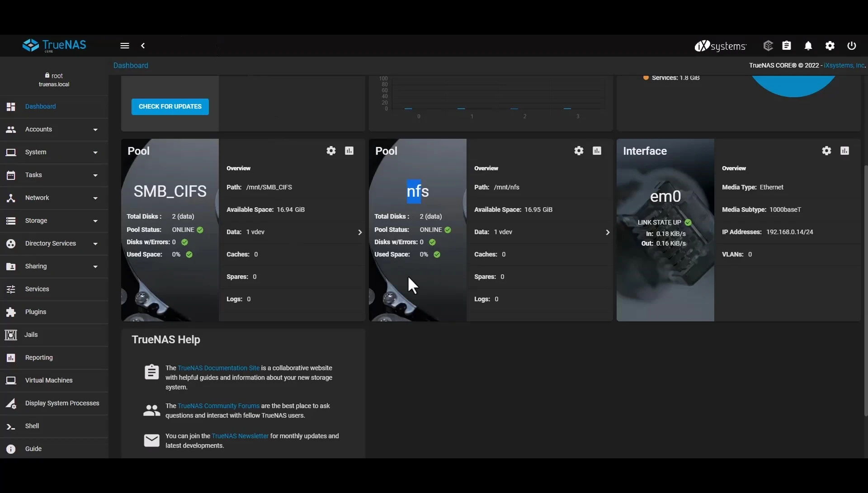The image size is (868, 493).
Task: Open nfs pool reports chart icon
Action: [597, 151]
